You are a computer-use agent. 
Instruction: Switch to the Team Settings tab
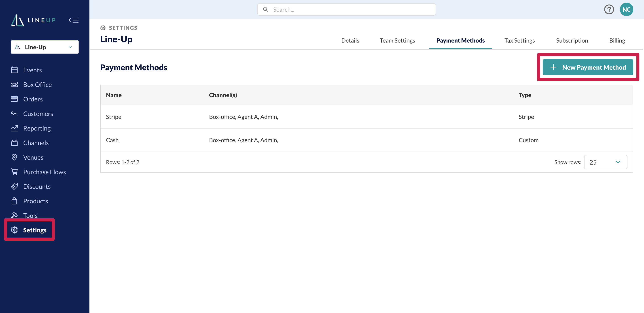coord(397,40)
